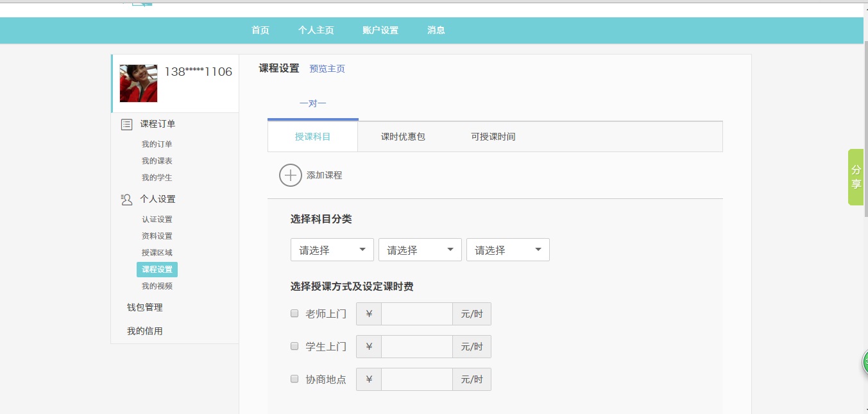Toggle the 协商地点 checkbox

tap(295, 379)
